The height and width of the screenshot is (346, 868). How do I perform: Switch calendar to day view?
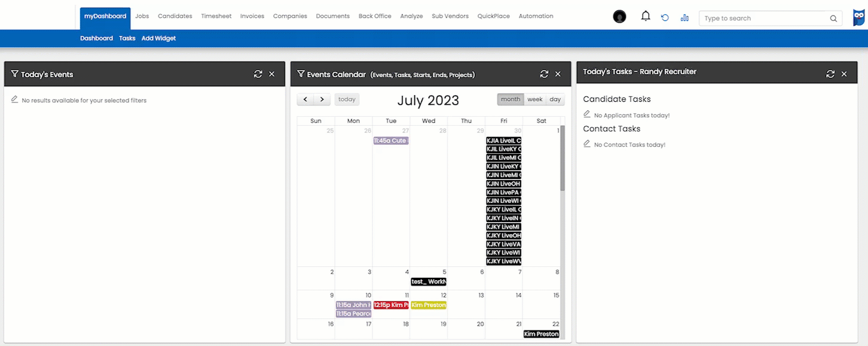(555, 99)
